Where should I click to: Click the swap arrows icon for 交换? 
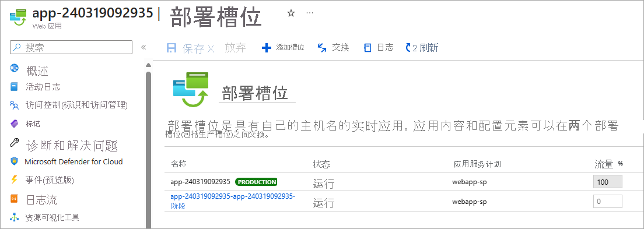pyautogui.click(x=323, y=48)
